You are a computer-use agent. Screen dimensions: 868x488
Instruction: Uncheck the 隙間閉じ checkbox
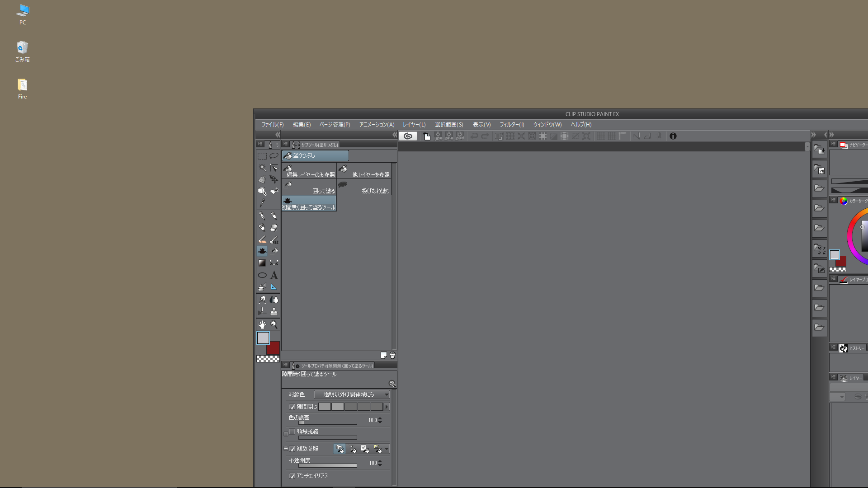coord(292,407)
